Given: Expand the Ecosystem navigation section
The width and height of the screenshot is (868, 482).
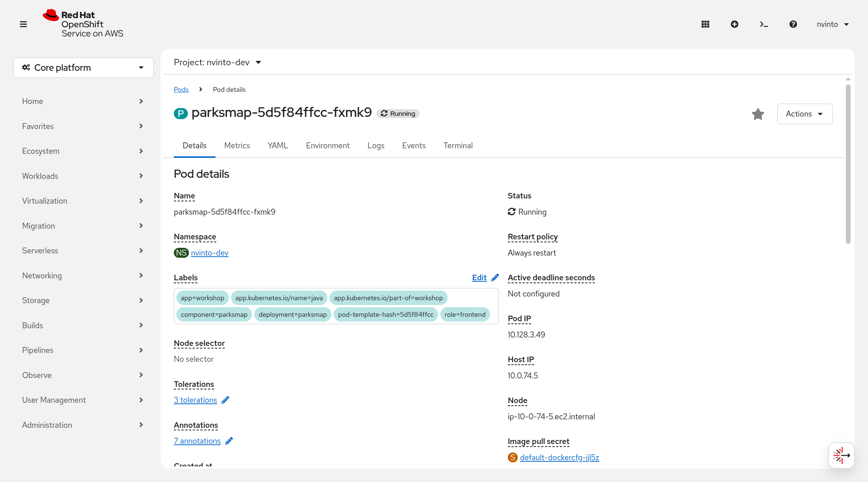Looking at the screenshot, I should coord(83,151).
